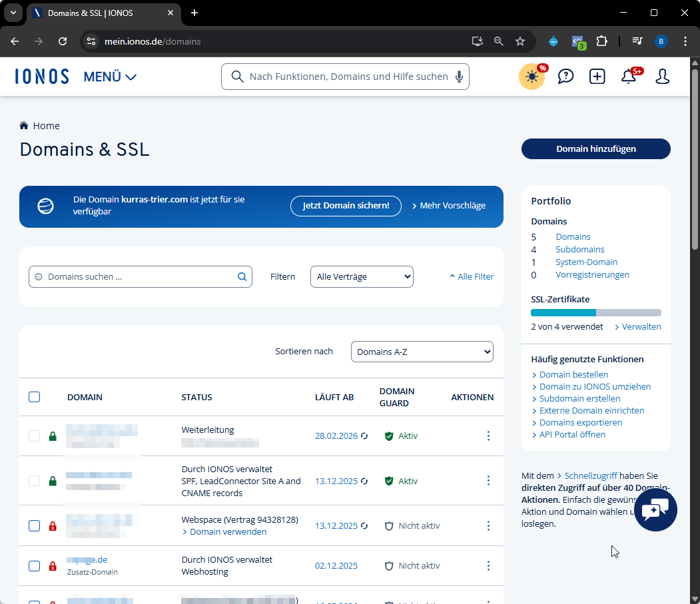
Task: Open the help question bubble icon
Action: (565, 77)
